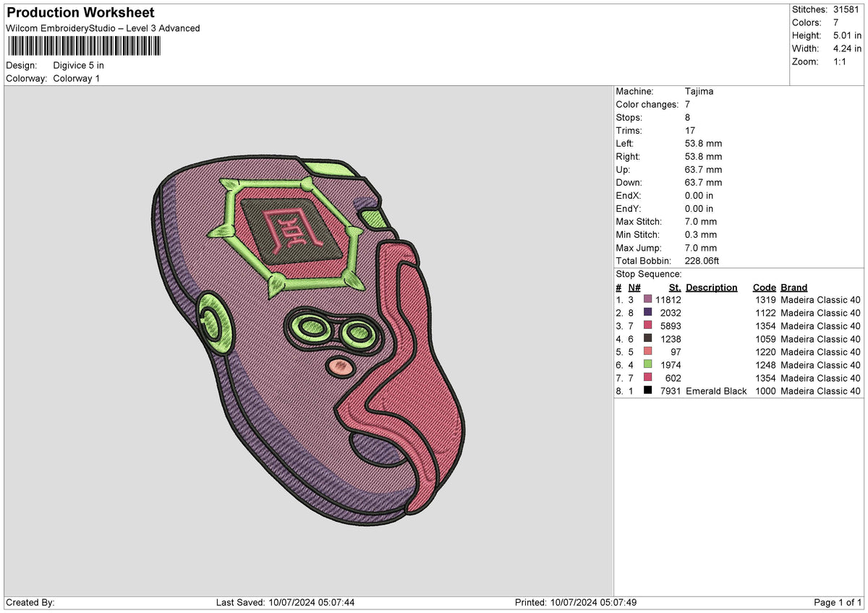Select the mauve swatch in stop 1

647,300
